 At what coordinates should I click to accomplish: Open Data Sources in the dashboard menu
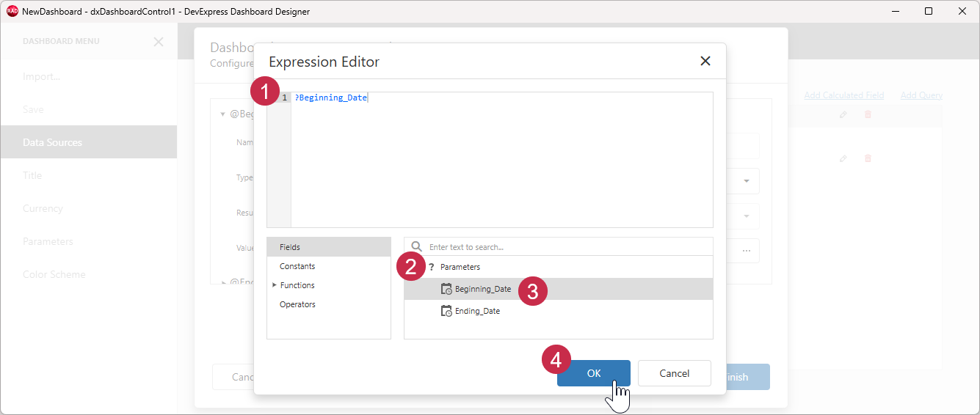click(88, 142)
